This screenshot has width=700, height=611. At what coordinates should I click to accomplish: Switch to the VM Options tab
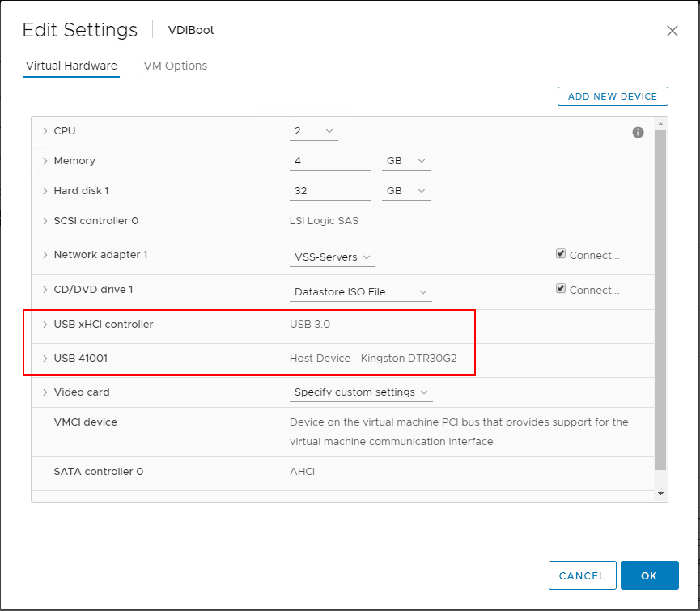[175, 66]
